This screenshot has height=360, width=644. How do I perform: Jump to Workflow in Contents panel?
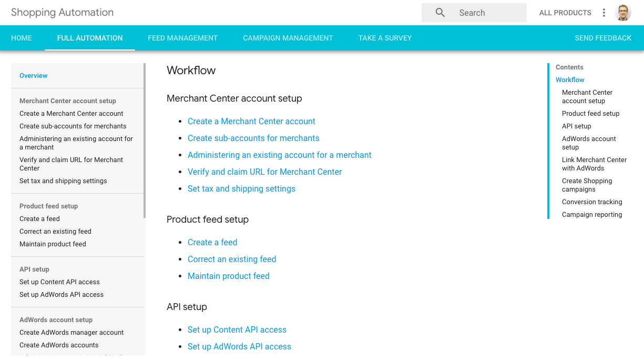pos(570,80)
